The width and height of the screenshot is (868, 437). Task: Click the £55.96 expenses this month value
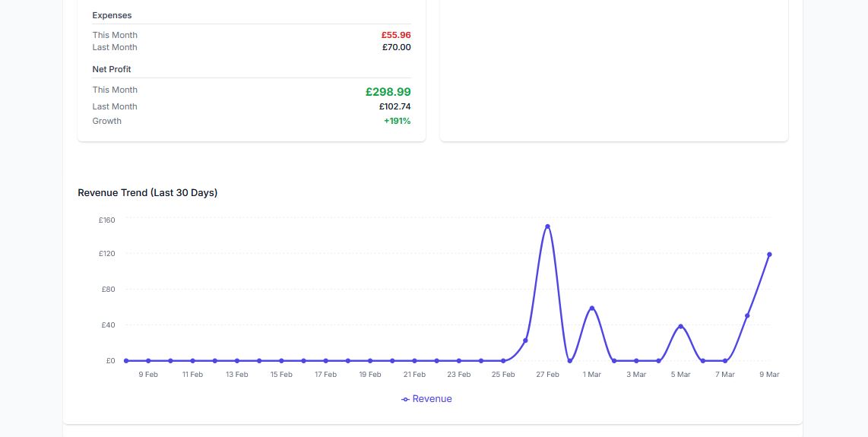pyautogui.click(x=396, y=35)
